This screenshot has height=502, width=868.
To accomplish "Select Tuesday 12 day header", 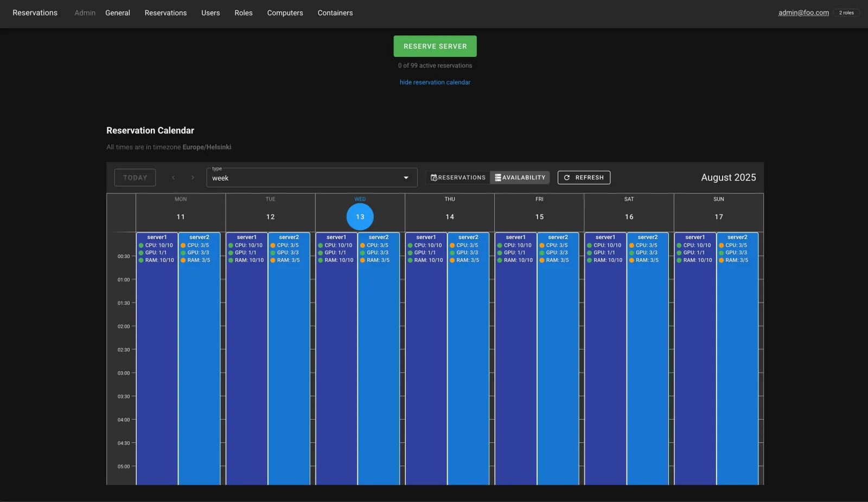I will click(x=271, y=217).
